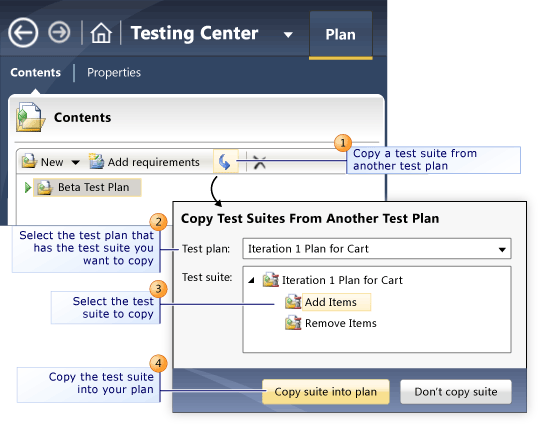Select Iteration 1 Plan for Cart tree root
Image resolution: width=543 pixels, height=428 pixels.
[342, 280]
